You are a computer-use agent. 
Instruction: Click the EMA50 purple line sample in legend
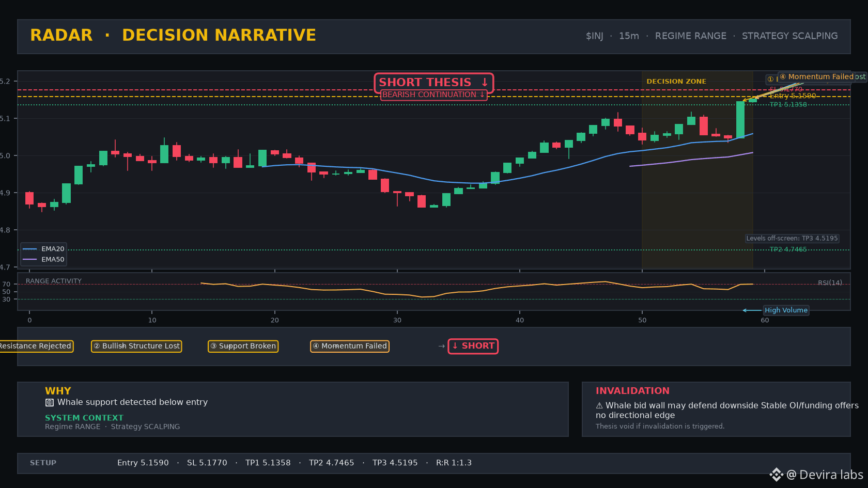point(30,259)
